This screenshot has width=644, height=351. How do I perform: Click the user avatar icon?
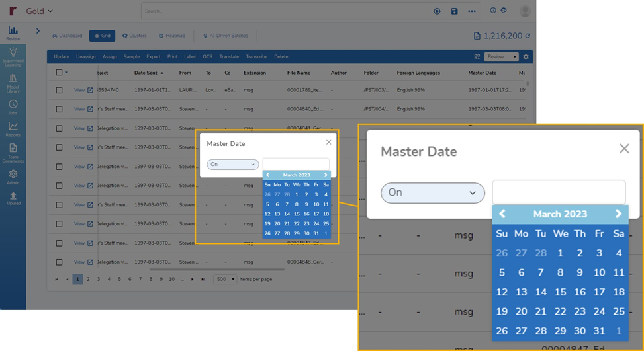pos(525,11)
